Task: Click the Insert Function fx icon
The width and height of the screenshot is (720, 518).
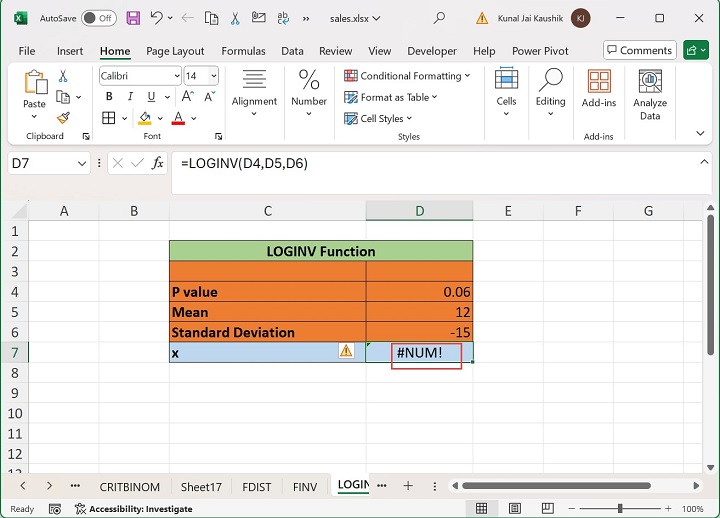Action: [x=158, y=163]
